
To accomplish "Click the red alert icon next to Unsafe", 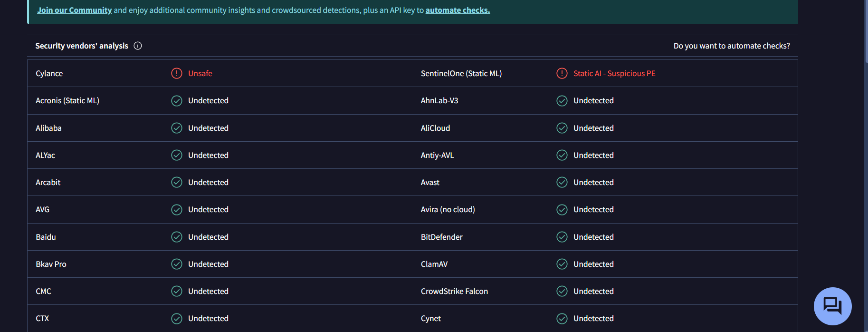I will (177, 73).
